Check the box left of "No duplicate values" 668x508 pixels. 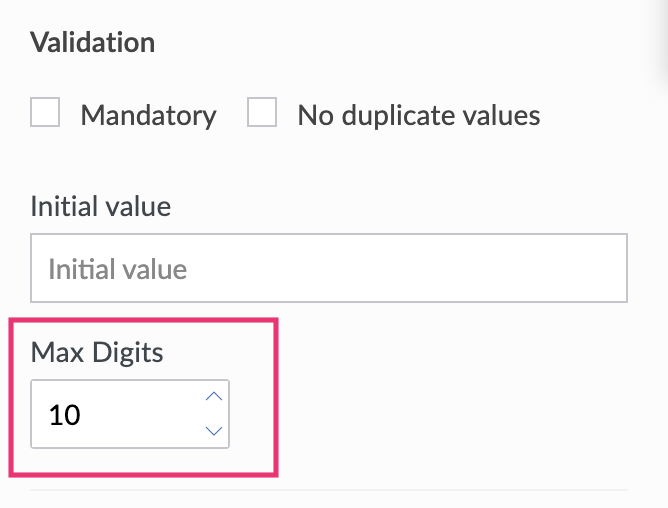click(x=262, y=113)
